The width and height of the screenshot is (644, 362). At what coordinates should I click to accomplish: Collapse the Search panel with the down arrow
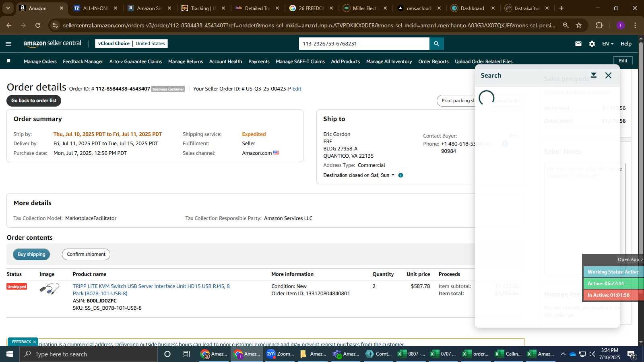coord(594,75)
